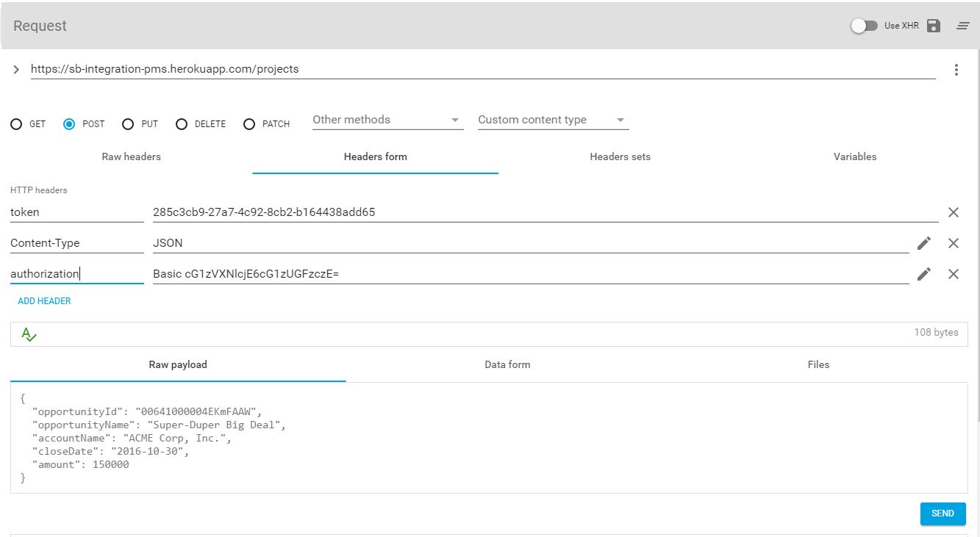
Task: Click the Content-Type header name field
Action: pos(77,243)
